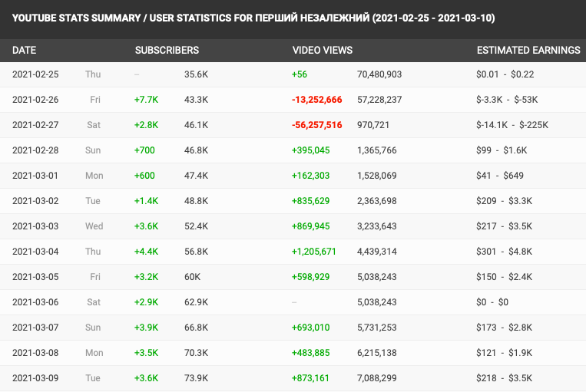586x392 pixels.
Task: Click the +395,045 views change value
Action: pyautogui.click(x=311, y=150)
